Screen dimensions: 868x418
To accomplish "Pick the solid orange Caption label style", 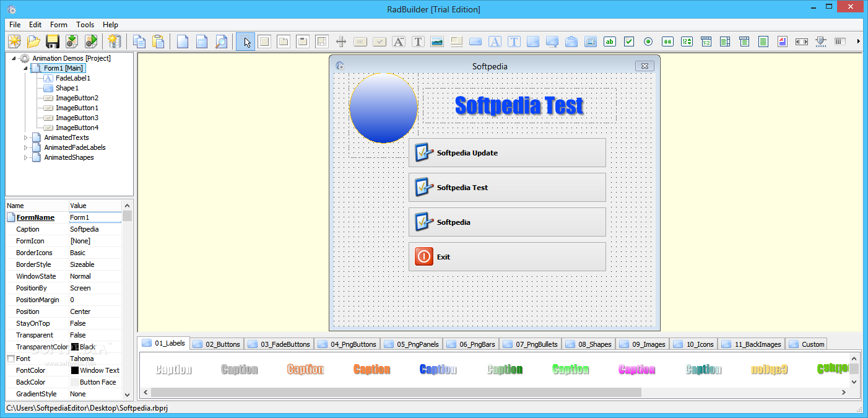I will click(371, 370).
